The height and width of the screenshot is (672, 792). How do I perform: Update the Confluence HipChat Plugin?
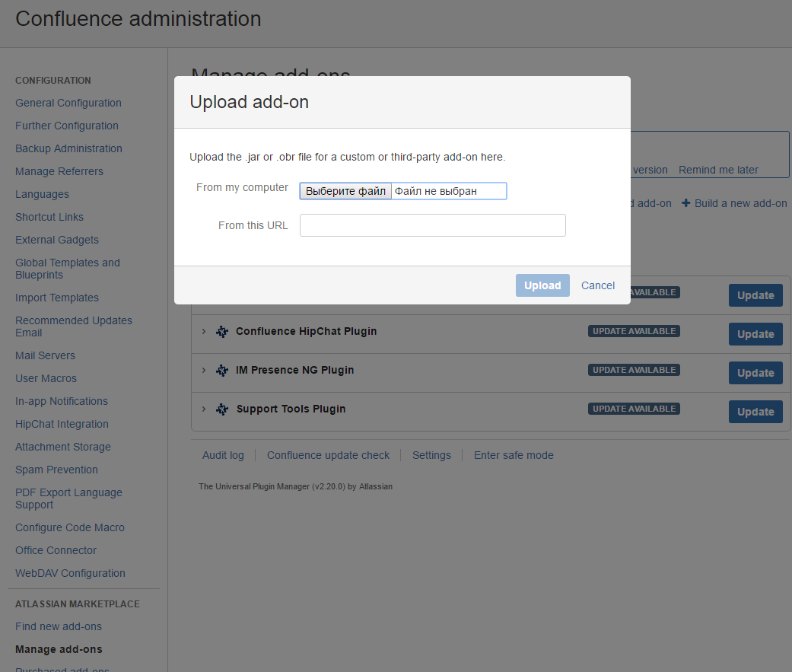pos(755,333)
